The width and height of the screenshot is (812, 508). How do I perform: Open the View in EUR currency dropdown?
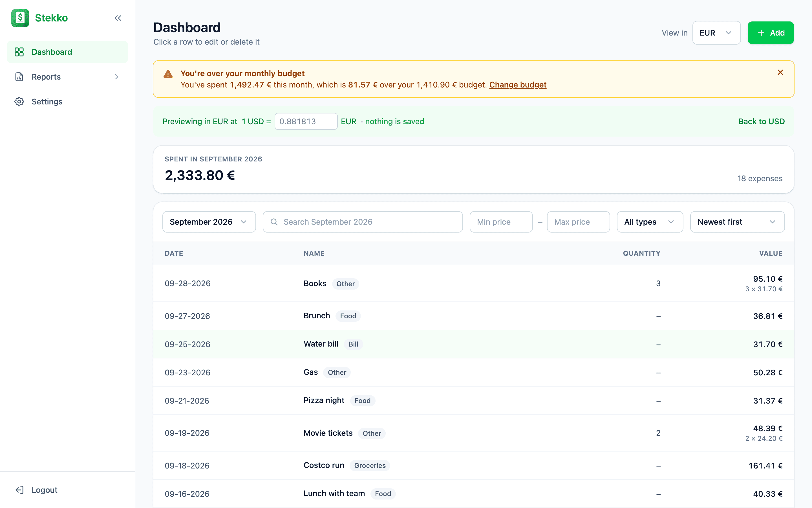tap(716, 32)
